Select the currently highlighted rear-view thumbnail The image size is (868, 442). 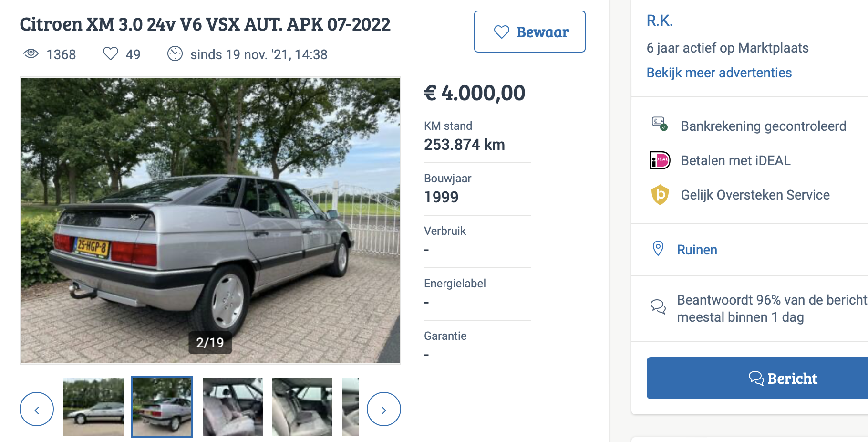pos(162,407)
